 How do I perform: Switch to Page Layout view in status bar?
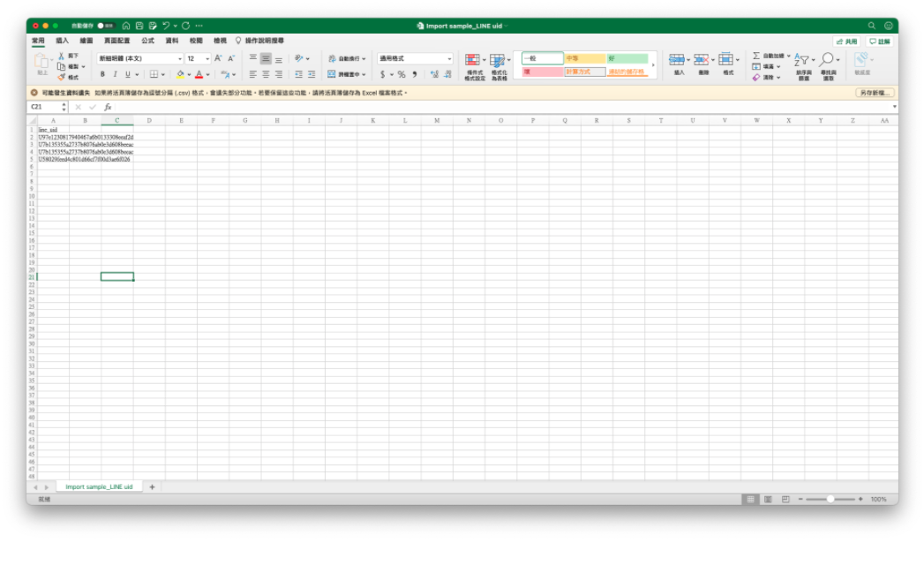click(768, 499)
